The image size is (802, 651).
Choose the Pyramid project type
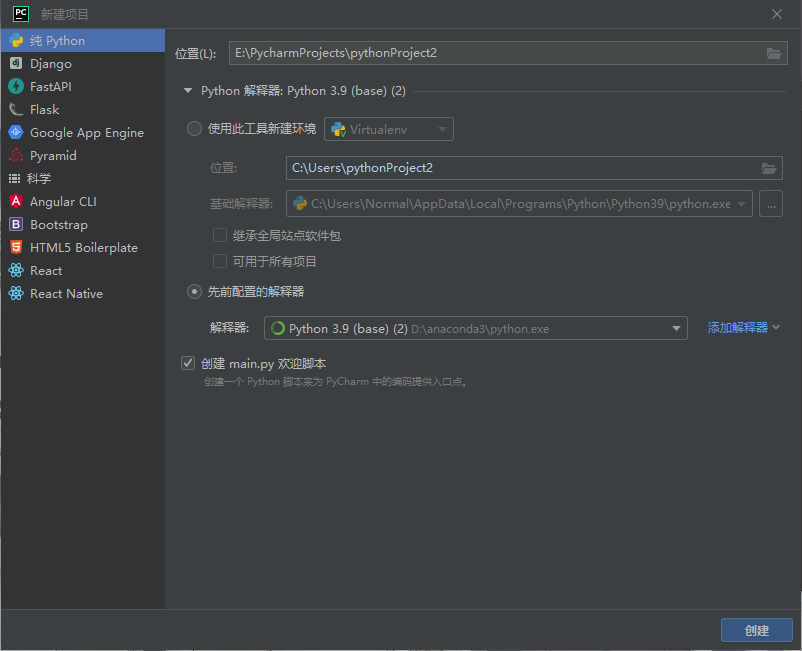point(83,155)
